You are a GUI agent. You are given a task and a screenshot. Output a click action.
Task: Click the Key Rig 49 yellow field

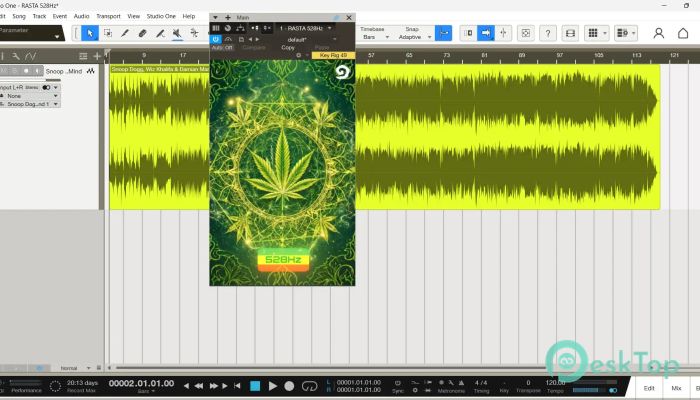pos(333,55)
